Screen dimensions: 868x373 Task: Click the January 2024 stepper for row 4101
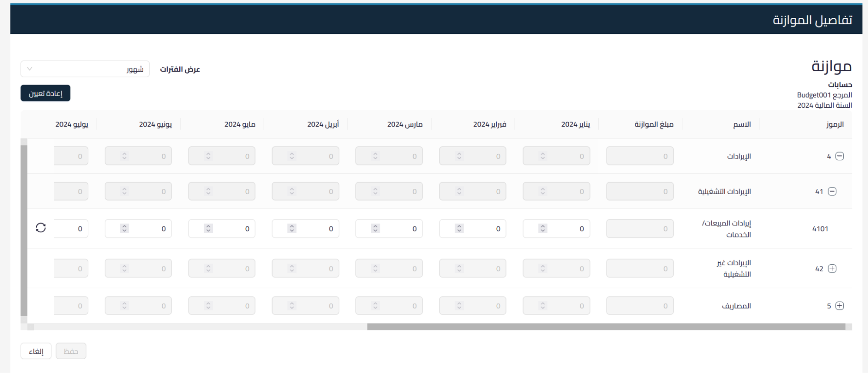click(x=543, y=228)
